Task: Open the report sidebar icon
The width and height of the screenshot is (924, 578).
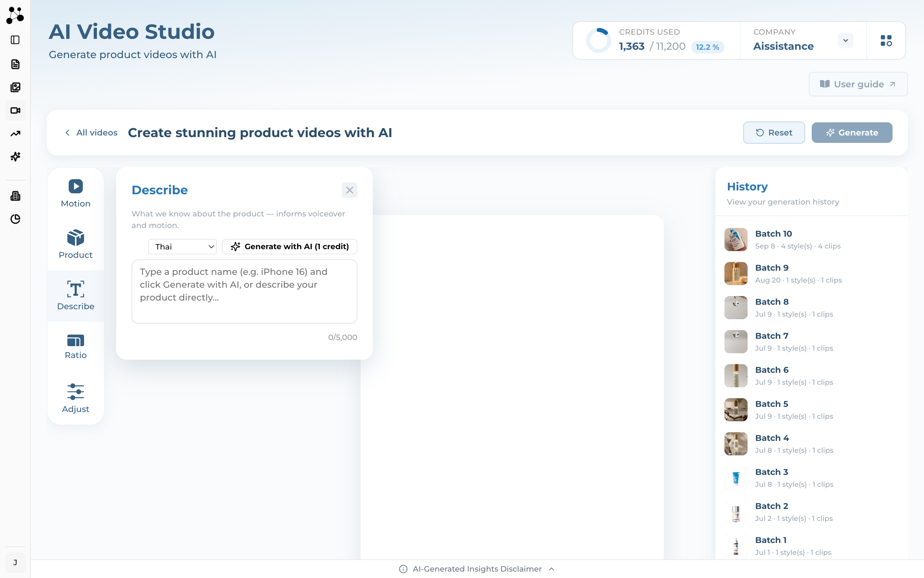Action: [15, 196]
